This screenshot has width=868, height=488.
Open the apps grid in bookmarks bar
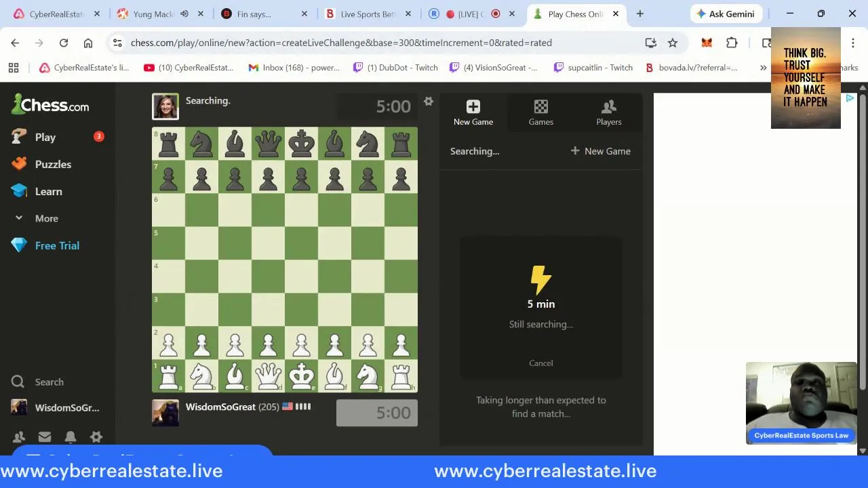click(x=14, y=67)
